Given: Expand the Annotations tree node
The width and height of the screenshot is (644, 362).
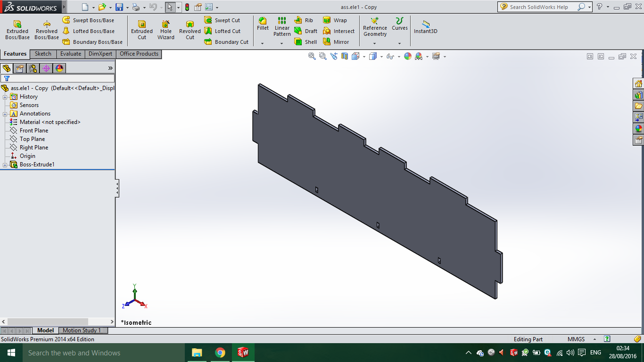Looking at the screenshot, I should click(5, 114).
